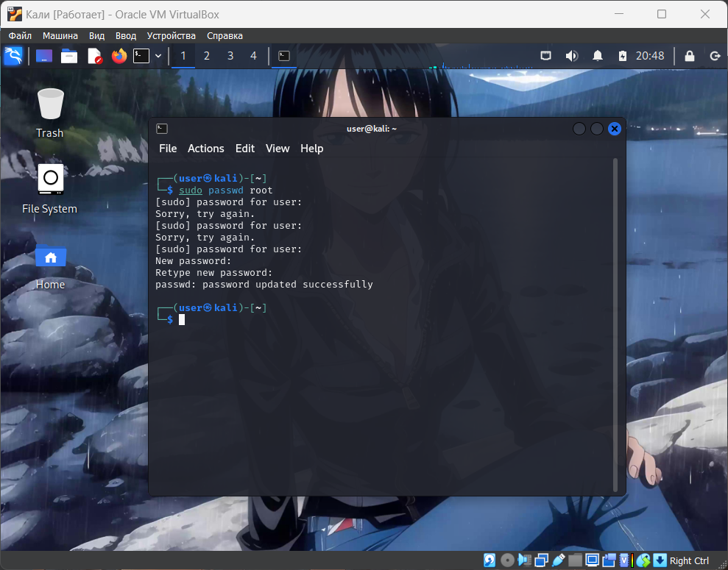Open the notifications bell icon
Image resolution: width=728 pixels, height=570 pixels.
pos(598,56)
